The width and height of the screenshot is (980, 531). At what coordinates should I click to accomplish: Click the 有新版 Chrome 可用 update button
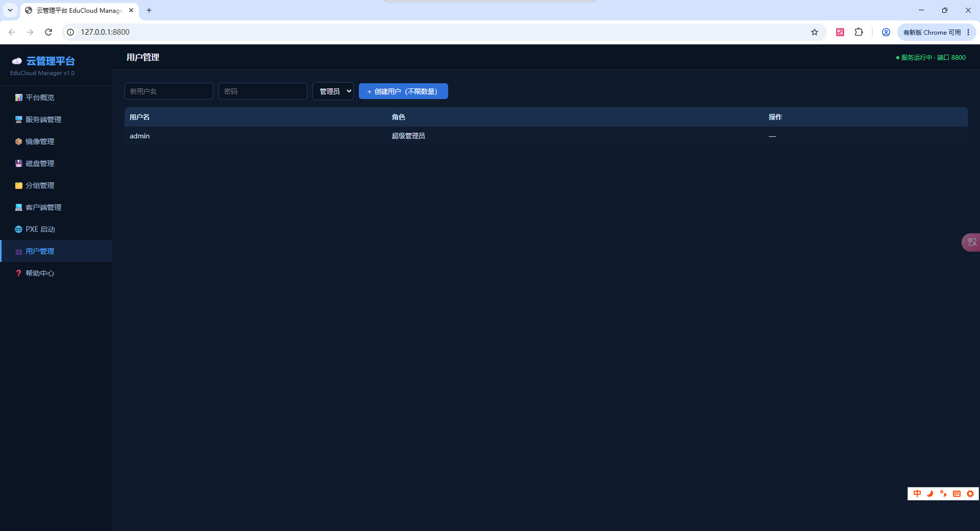[936, 32]
